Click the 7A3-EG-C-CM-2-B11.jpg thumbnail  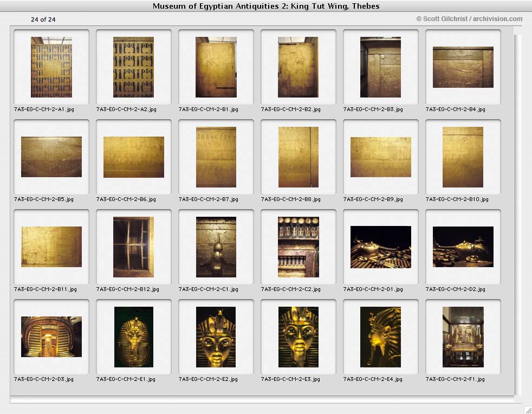pos(51,247)
